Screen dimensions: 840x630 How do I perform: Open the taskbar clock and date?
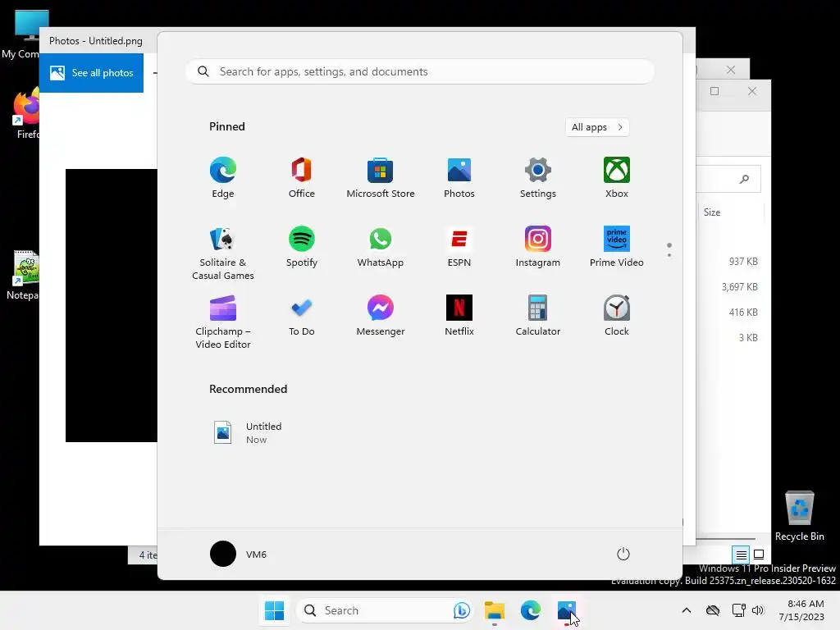click(x=801, y=610)
